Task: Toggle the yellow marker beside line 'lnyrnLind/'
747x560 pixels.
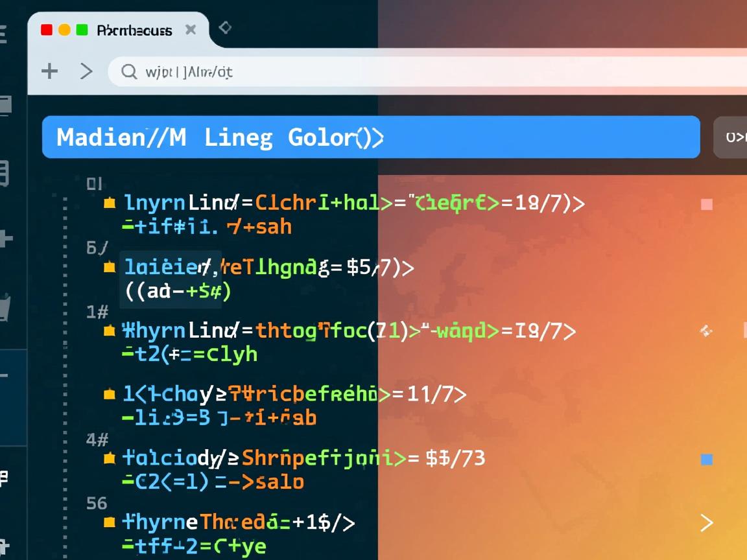Action: [x=110, y=204]
